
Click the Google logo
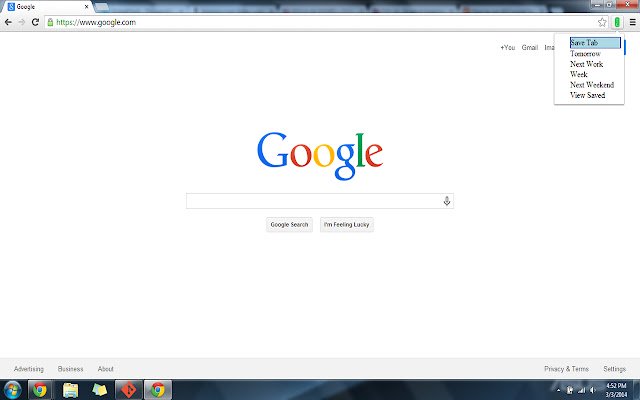[320, 156]
